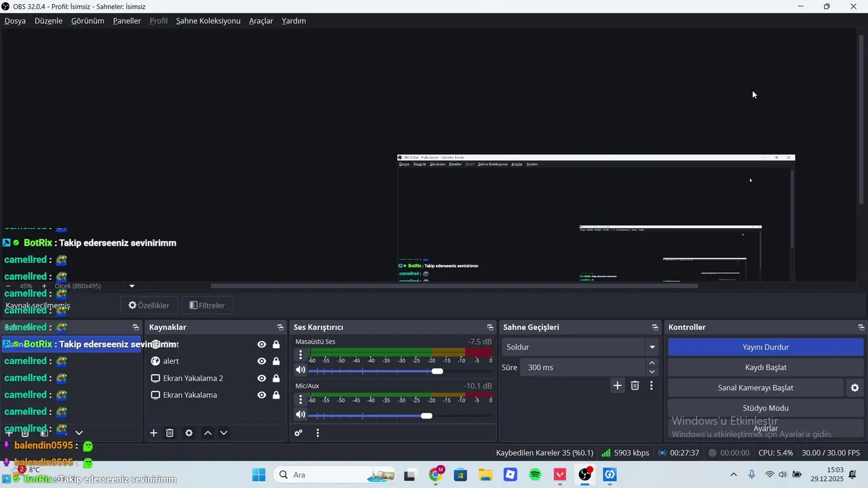The image size is (868, 488).
Task: Hide the alert source with its eye icon
Action: 262,361
